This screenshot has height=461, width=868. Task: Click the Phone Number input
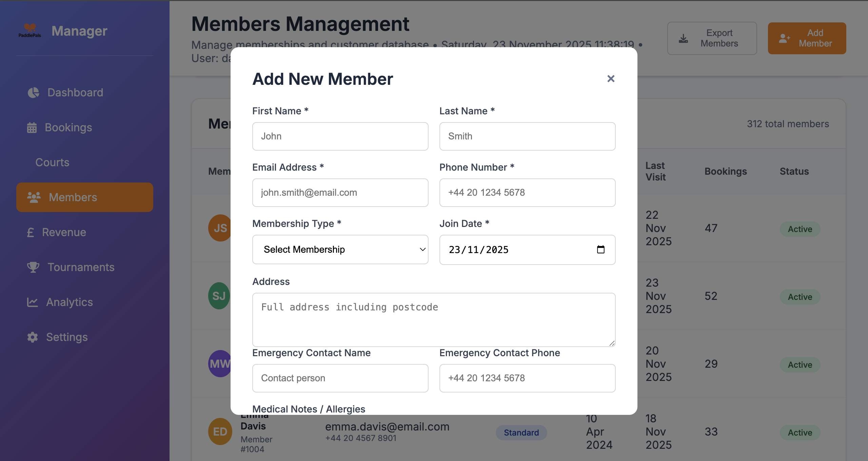coord(528,193)
